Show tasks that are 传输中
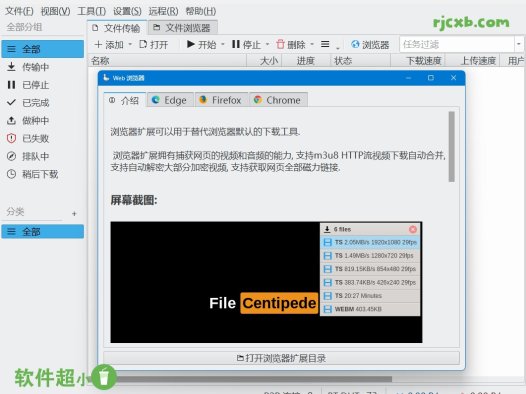This screenshot has height=394, width=526. pos(43,67)
